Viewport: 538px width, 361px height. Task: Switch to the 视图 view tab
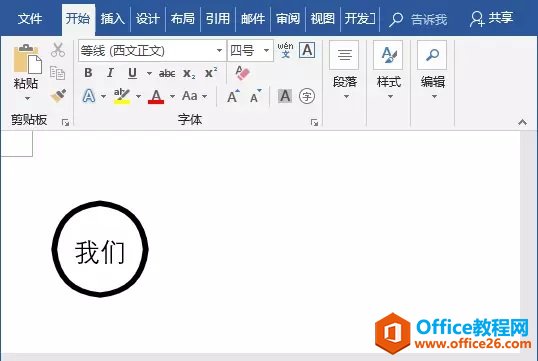323,18
